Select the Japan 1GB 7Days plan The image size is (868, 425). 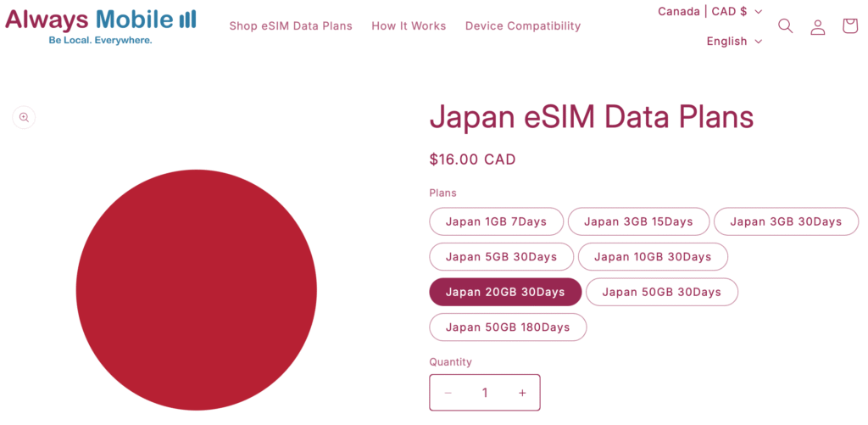496,221
